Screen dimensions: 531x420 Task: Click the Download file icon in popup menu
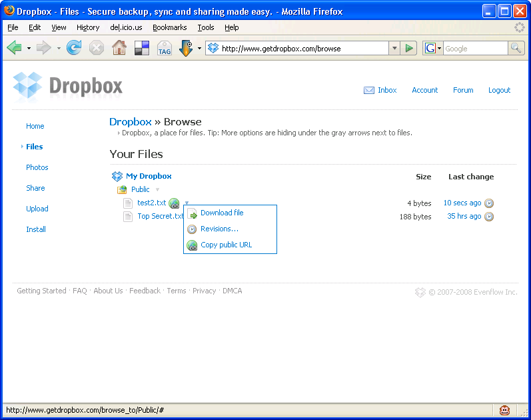[192, 213]
